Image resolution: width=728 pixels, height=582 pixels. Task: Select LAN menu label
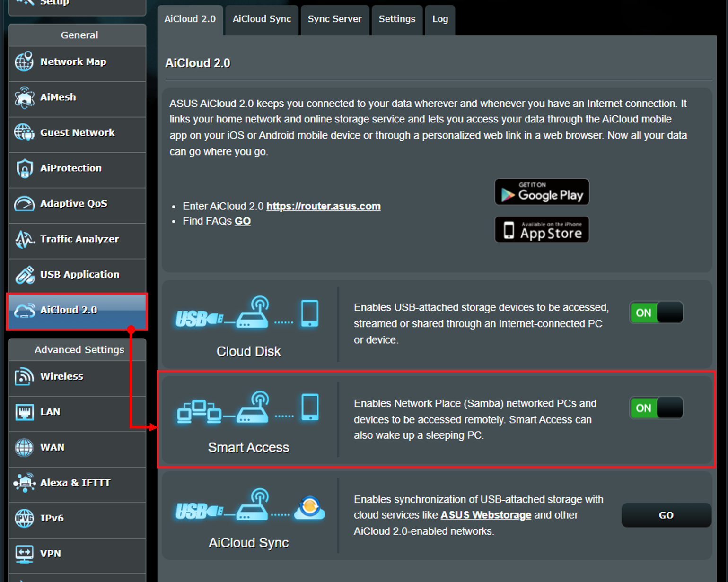point(50,412)
